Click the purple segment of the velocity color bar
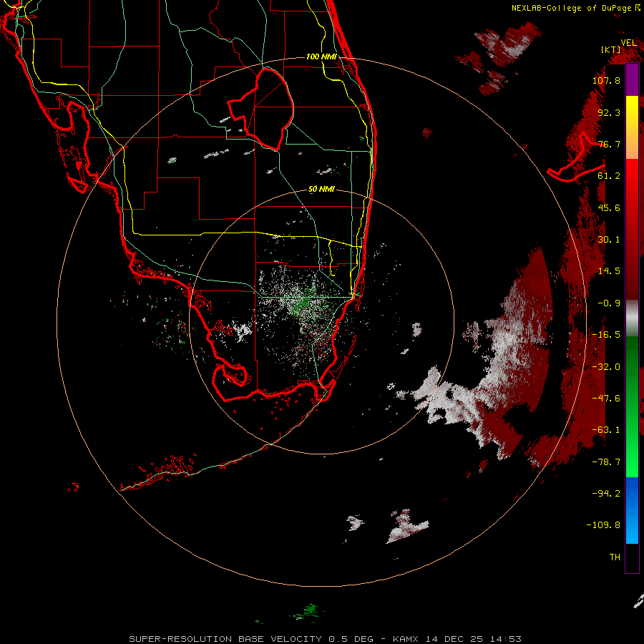Image resolution: width=644 pixels, height=644 pixels. click(x=632, y=80)
